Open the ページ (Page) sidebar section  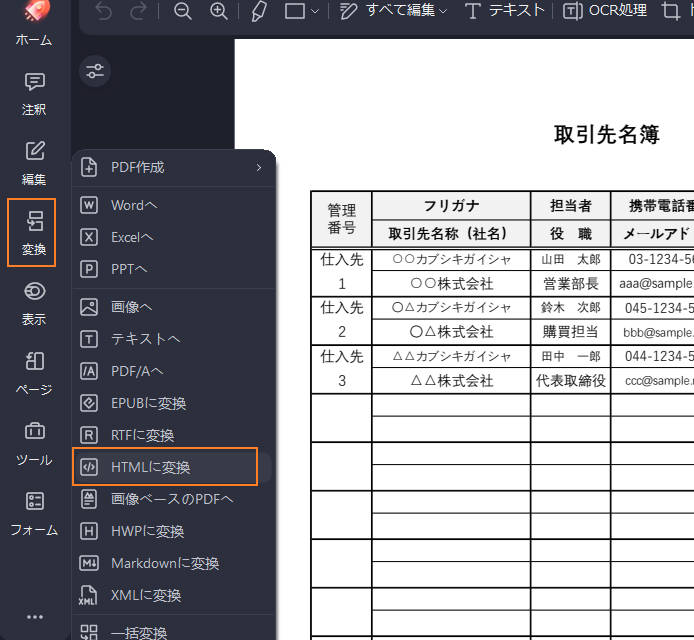pos(34,373)
